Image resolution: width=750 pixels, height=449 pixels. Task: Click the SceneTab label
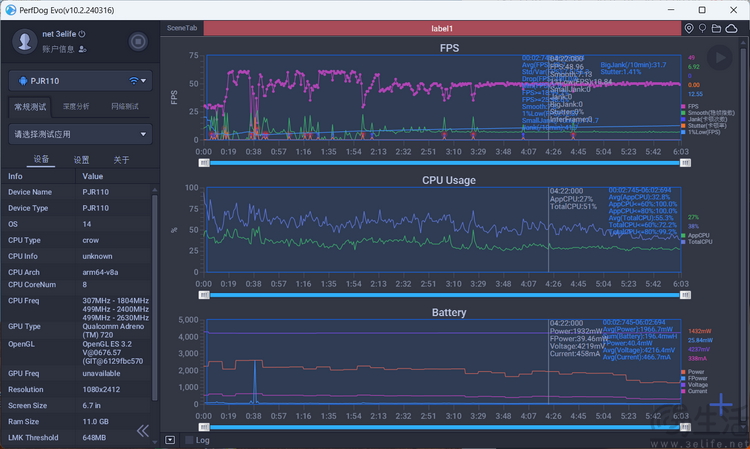[182, 28]
